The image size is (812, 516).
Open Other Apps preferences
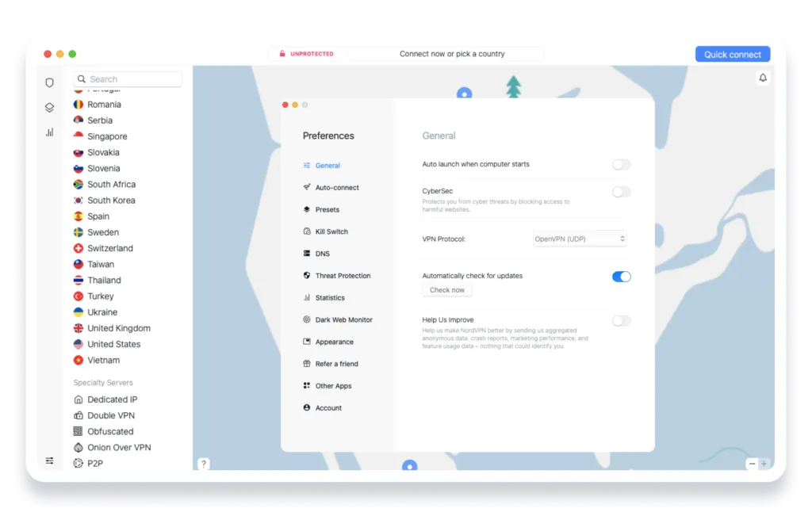point(333,385)
